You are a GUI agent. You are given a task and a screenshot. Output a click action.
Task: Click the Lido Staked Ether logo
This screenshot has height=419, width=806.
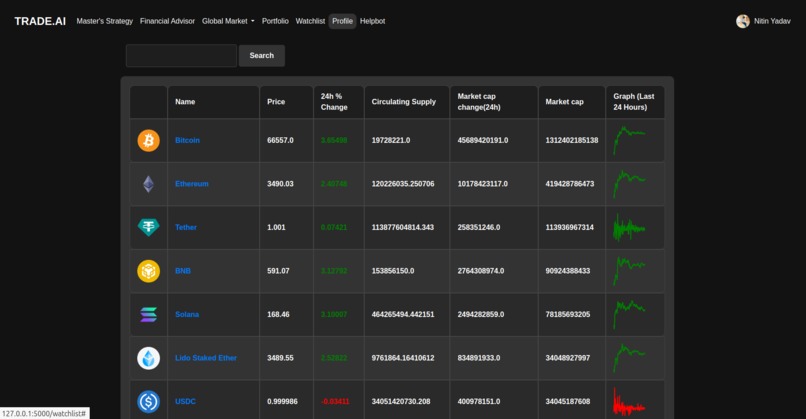(149, 358)
